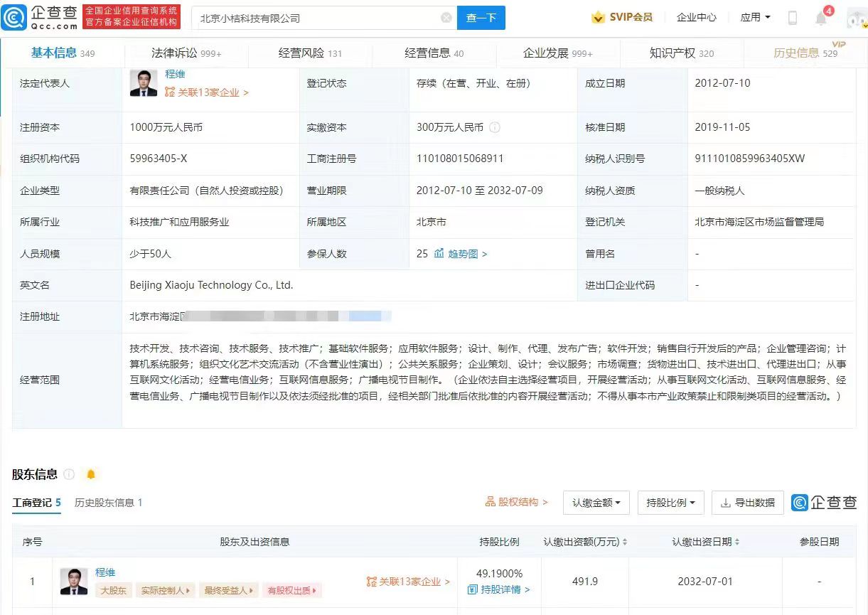Switch to 基本信息 tab
Viewport: 868px width, 615px height.
click(63, 53)
